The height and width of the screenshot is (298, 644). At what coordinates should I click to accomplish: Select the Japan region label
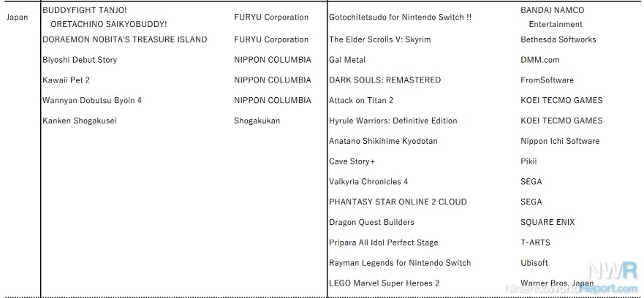point(18,18)
